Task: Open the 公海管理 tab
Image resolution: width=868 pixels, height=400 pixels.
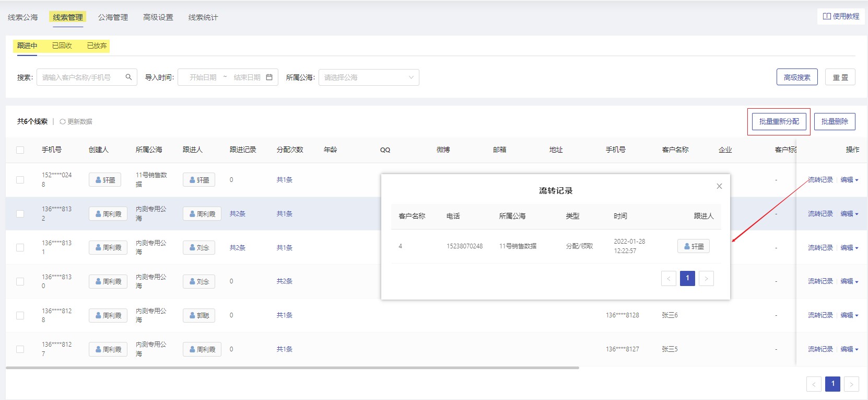Action: pos(113,17)
